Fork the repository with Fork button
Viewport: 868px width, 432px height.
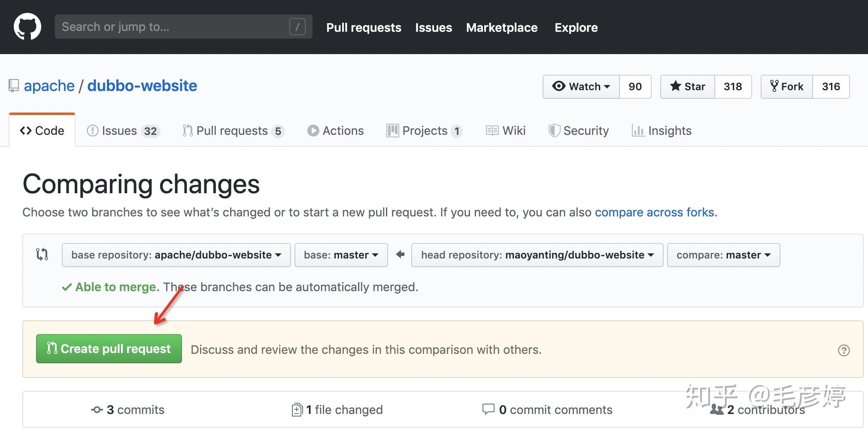tap(786, 87)
